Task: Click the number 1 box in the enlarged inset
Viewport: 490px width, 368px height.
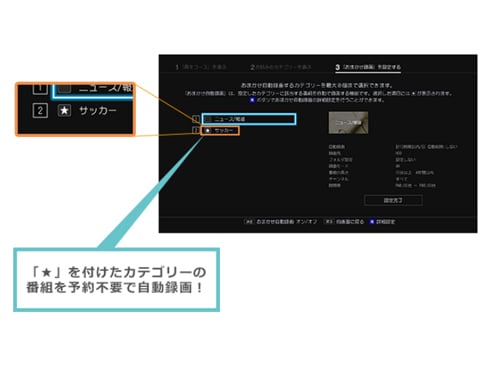Action: pos(40,89)
